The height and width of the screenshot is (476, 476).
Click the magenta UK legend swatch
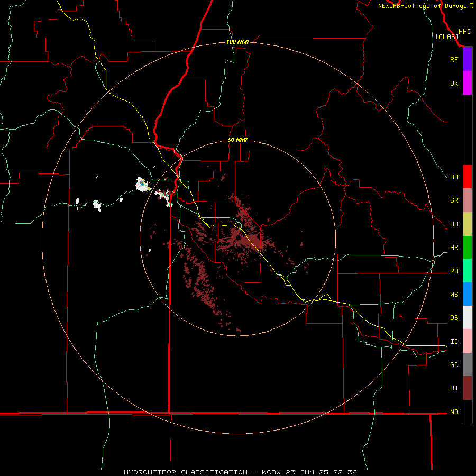coord(467,83)
